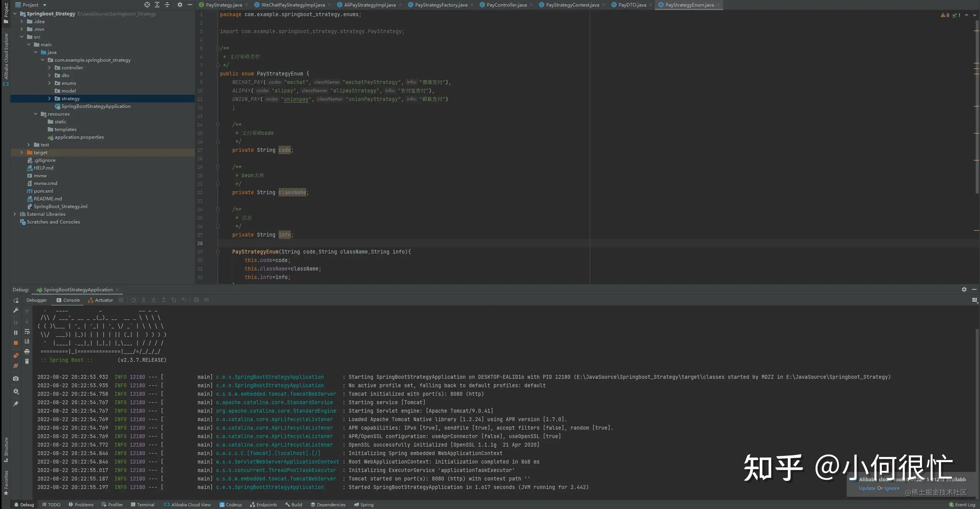Stop the running SpringBootStrategyApplication debug session
The width and height of the screenshot is (980, 509).
click(16, 342)
